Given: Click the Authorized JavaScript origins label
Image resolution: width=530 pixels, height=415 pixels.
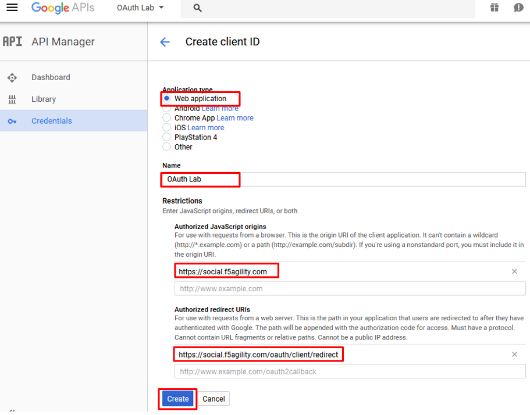Looking at the screenshot, I should [220, 226].
